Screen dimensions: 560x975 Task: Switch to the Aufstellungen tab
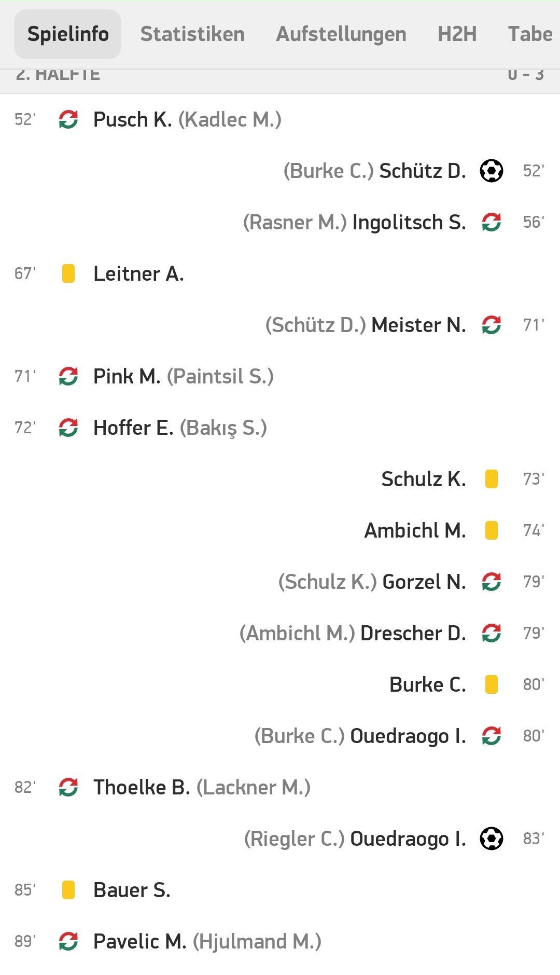(x=341, y=34)
